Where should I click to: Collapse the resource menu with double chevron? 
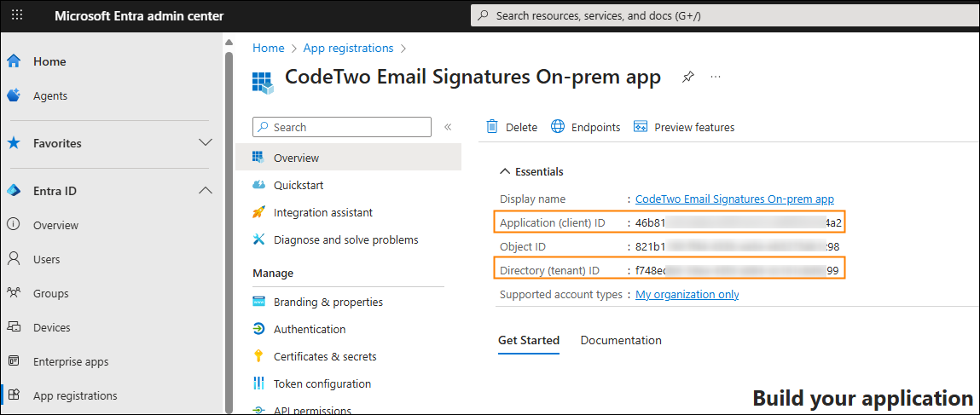(448, 127)
